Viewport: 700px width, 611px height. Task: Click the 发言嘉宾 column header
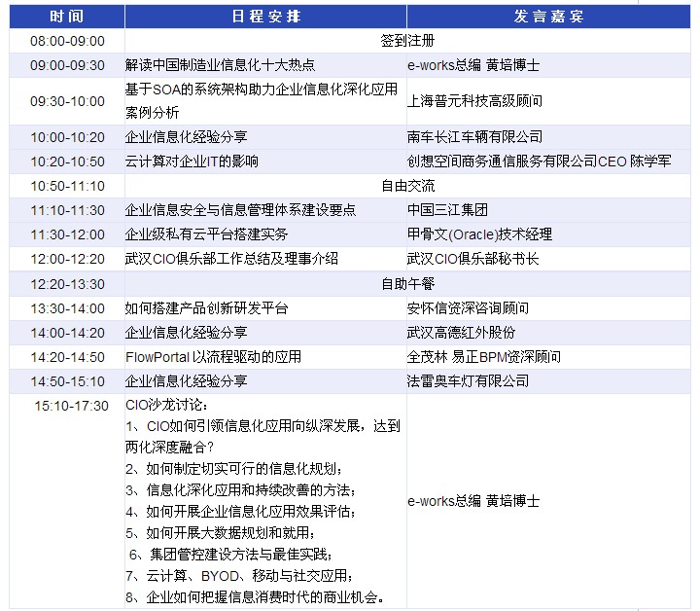549,17
